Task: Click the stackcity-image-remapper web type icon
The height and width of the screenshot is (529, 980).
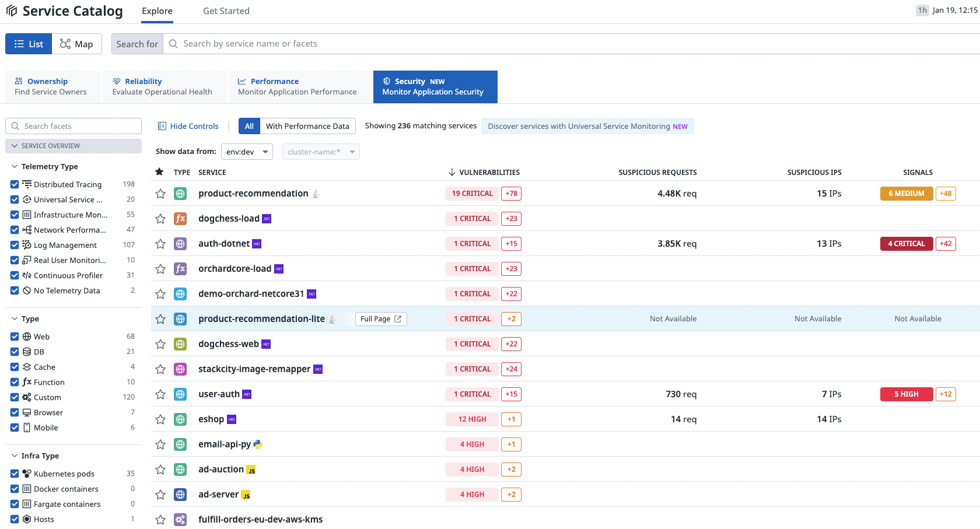Action: 180,369
